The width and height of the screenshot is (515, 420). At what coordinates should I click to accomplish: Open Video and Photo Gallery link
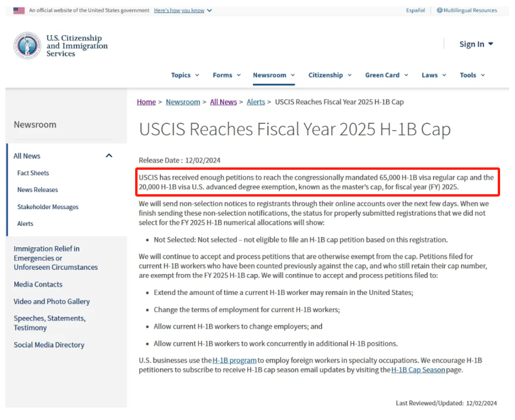coord(52,301)
